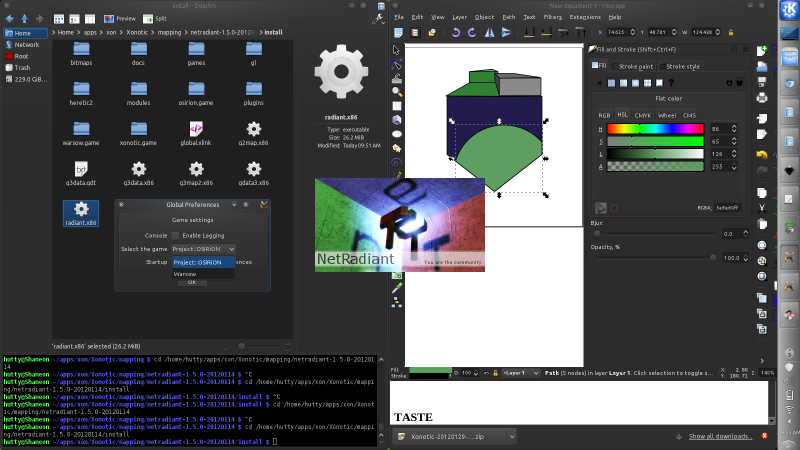Toggle lock width and height ratio
Screen dimensions: 800x450
tap(731, 32)
